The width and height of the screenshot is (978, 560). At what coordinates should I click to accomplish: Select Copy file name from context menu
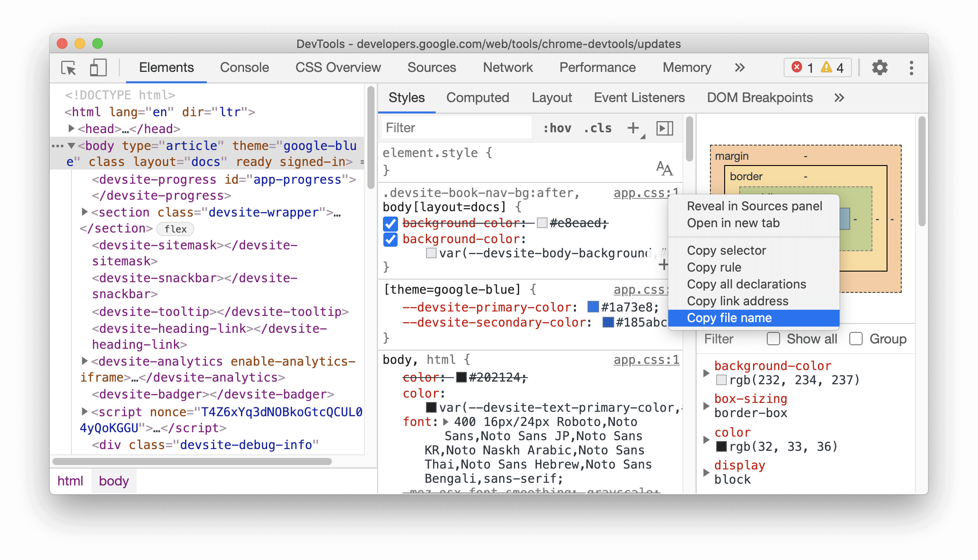coord(729,318)
